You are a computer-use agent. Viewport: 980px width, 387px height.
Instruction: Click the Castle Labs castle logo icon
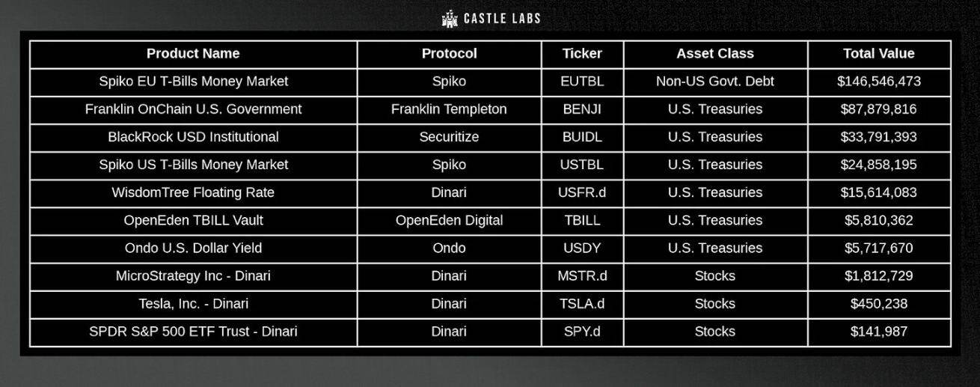pyautogui.click(x=450, y=19)
